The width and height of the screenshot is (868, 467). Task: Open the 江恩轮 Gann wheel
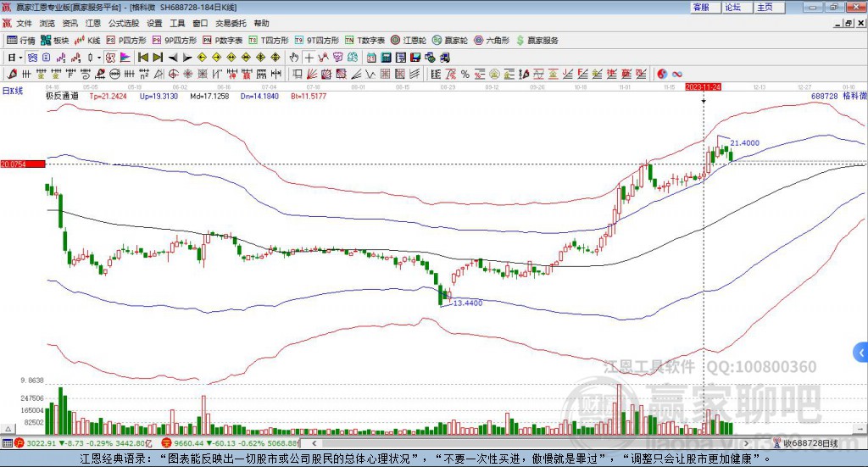click(409, 41)
